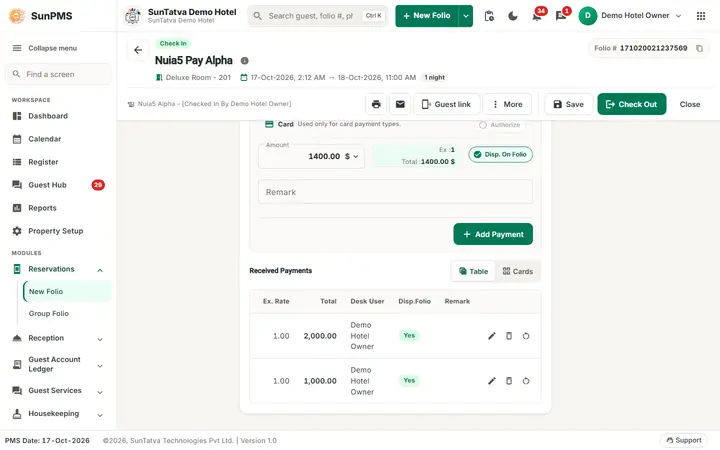Click the search guest folio field
This screenshot has width=720, height=450.
(318, 16)
